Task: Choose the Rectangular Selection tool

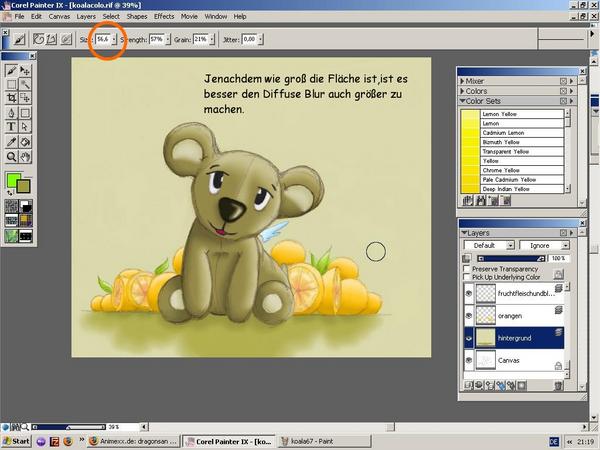Action: [11, 84]
